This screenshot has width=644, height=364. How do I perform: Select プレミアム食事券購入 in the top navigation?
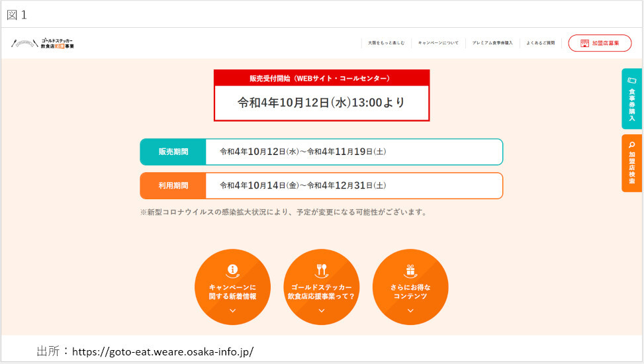[492, 43]
